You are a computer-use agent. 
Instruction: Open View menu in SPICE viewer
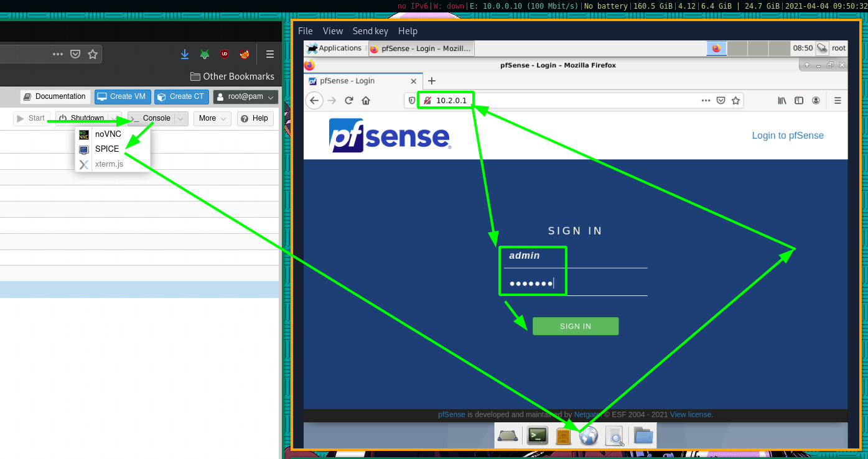(x=333, y=31)
